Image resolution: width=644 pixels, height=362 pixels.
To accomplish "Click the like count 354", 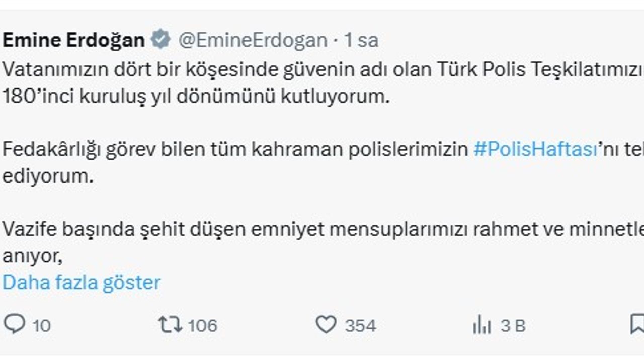I will tap(360, 326).
